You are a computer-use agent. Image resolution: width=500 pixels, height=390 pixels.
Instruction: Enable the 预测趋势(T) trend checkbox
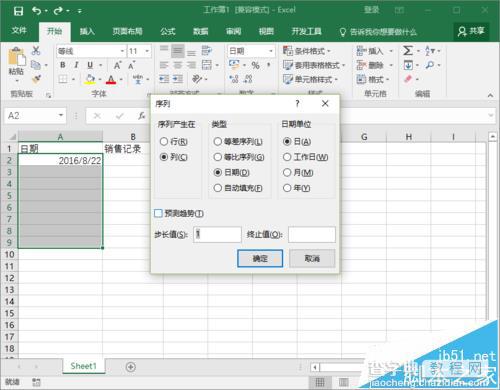tap(158, 213)
